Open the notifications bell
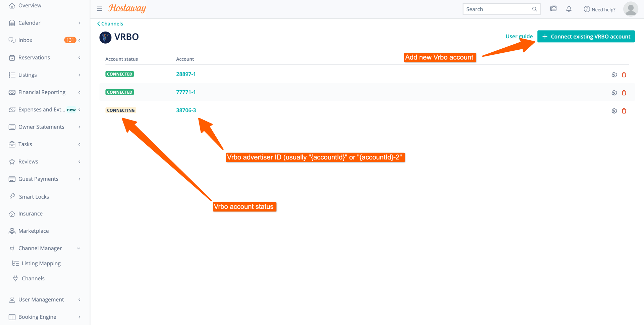This screenshot has width=644, height=325. click(x=569, y=9)
